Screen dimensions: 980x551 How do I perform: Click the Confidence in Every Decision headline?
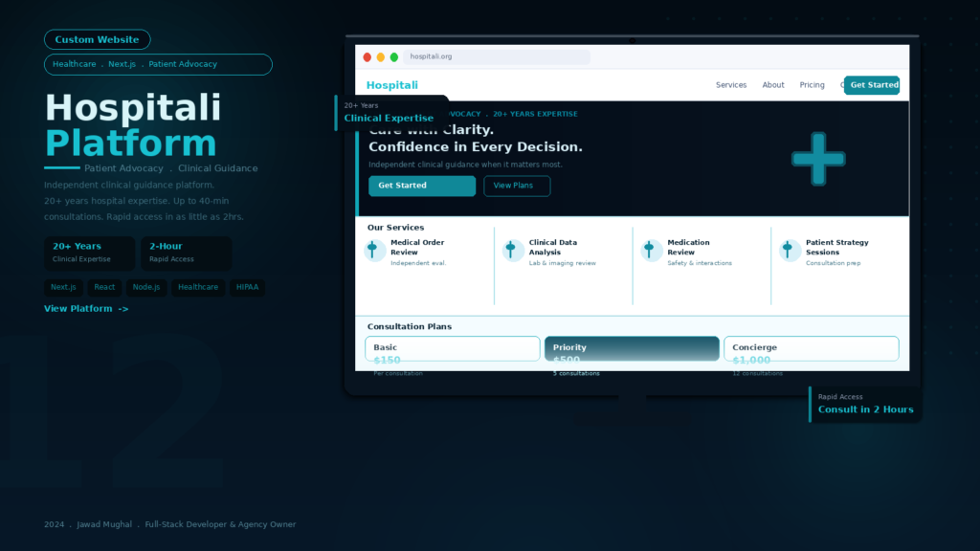pyautogui.click(x=475, y=146)
